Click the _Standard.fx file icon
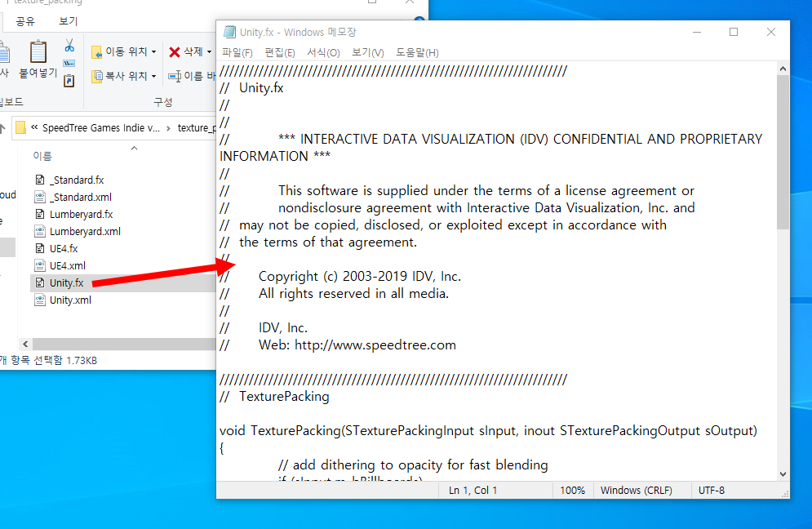This screenshot has width=812, height=529. pyautogui.click(x=40, y=180)
